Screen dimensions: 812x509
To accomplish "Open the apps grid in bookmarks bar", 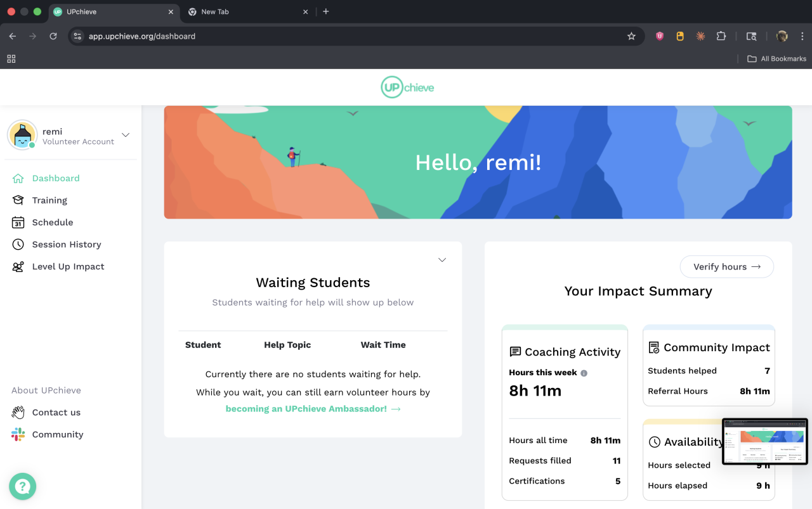I will point(11,59).
